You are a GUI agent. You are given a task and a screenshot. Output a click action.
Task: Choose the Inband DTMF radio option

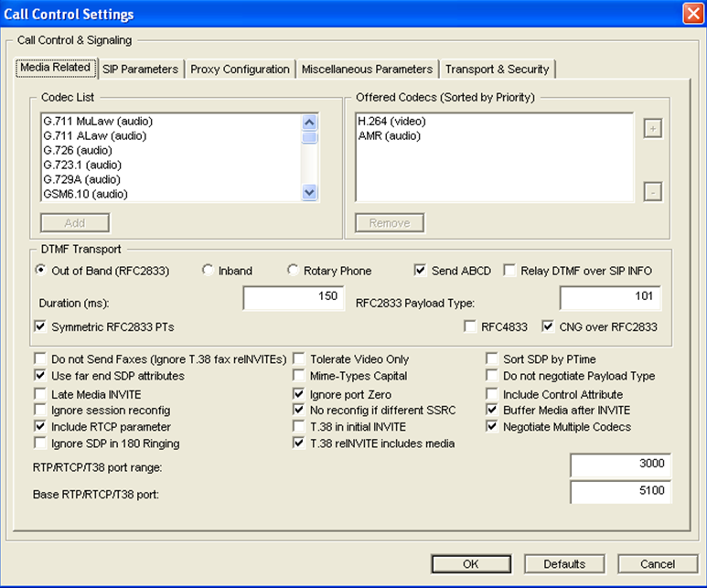(208, 271)
